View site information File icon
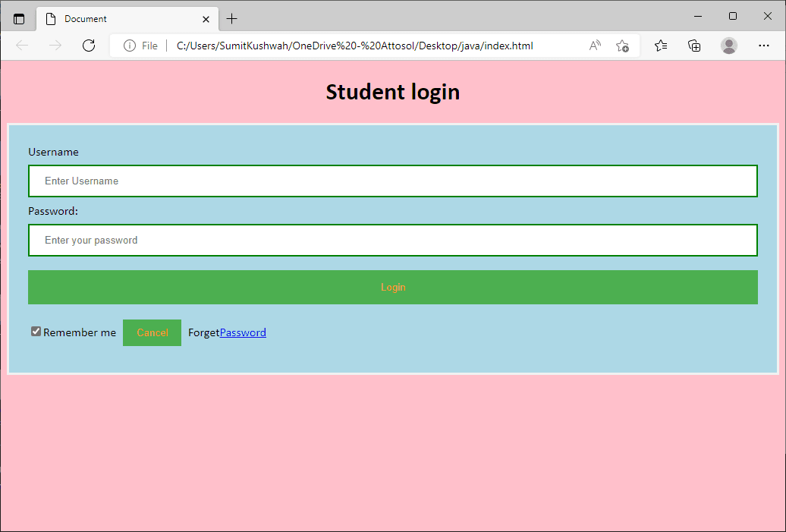This screenshot has height=532, width=786. [130, 46]
